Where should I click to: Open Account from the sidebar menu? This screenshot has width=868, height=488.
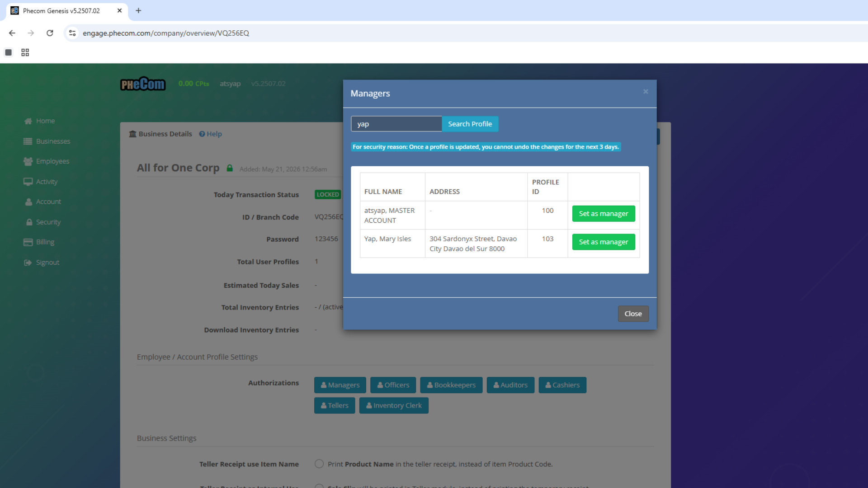coord(48,202)
